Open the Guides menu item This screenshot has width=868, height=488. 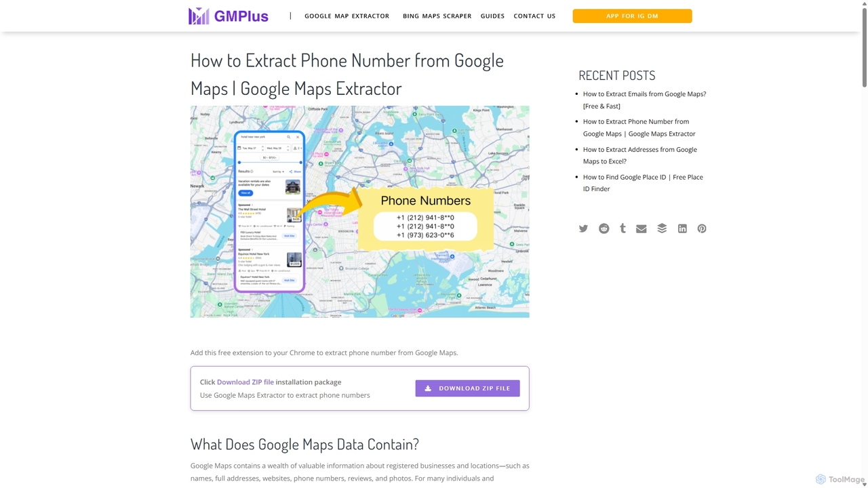click(x=492, y=16)
